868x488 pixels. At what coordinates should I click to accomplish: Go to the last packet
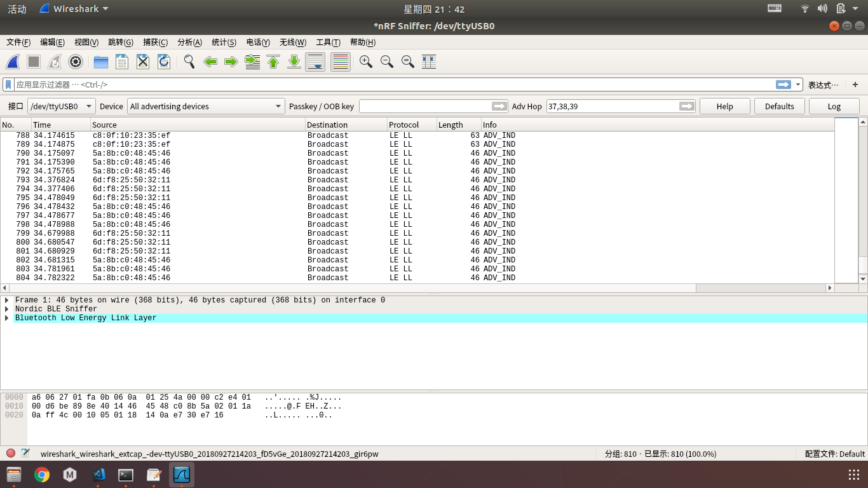coord(294,62)
